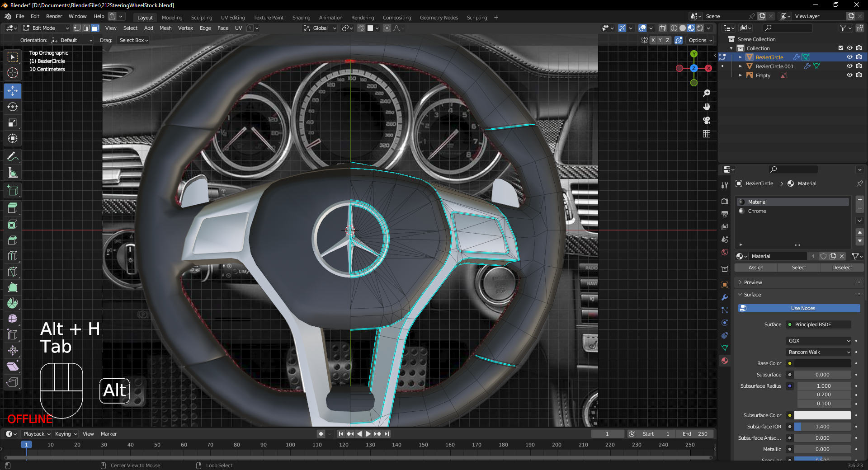
Task: Click the Use Nodes button
Action: (x=799, y=308)
